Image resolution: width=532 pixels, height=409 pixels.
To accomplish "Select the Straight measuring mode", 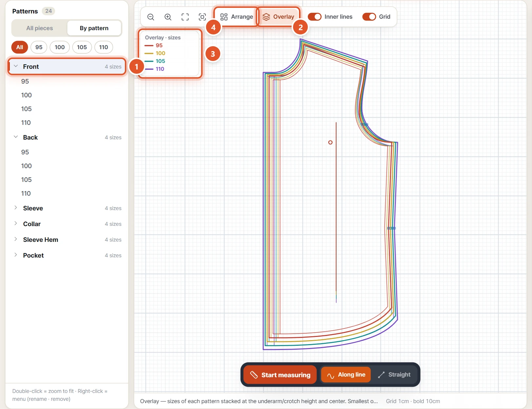I will pos(394,375).
